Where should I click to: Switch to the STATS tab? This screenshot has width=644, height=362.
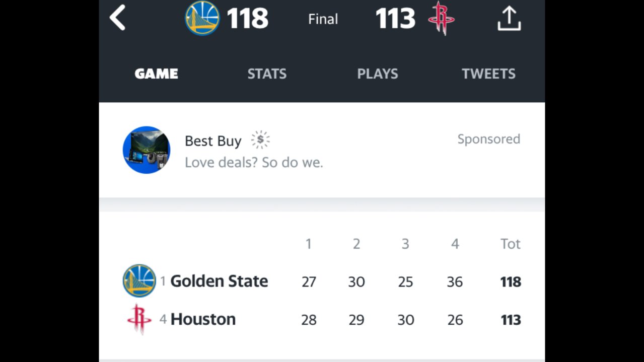coord(267,74)
